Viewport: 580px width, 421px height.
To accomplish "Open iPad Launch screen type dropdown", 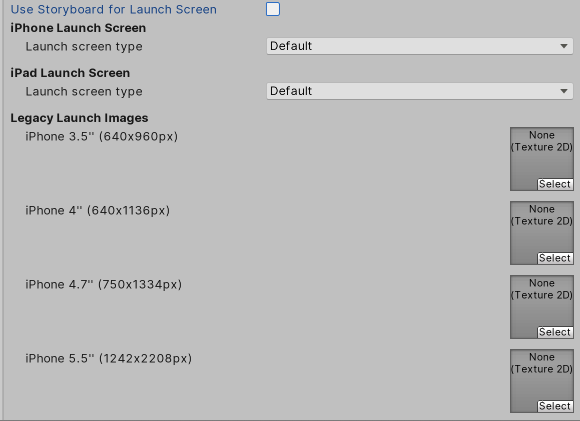I will point(420,91).
